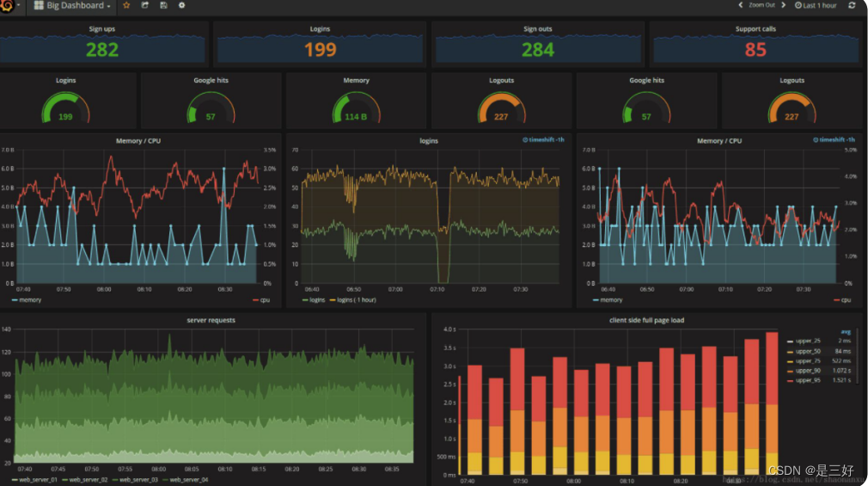Image resolution: width=868 pixels, height=486 pixels.
Task: Sort legend by avg column header
Action: (x=846, y=332)
